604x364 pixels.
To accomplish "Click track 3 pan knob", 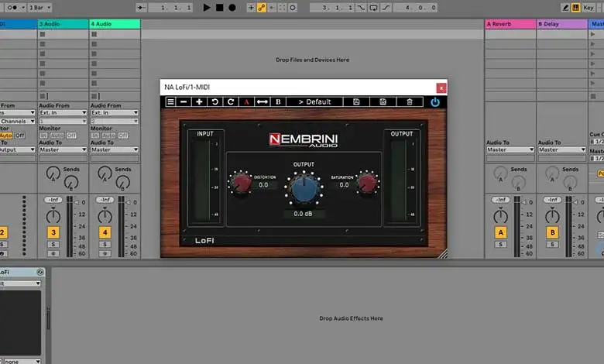I will [53, 216].
